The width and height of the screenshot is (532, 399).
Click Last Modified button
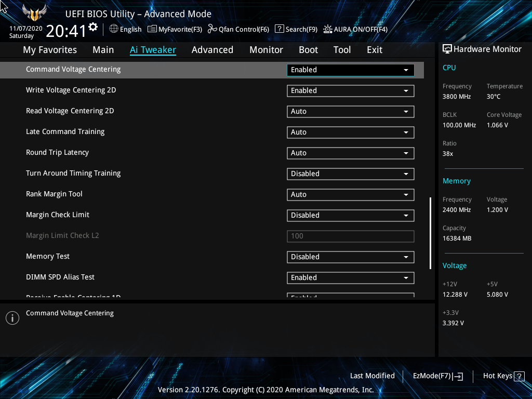point(372,376)
